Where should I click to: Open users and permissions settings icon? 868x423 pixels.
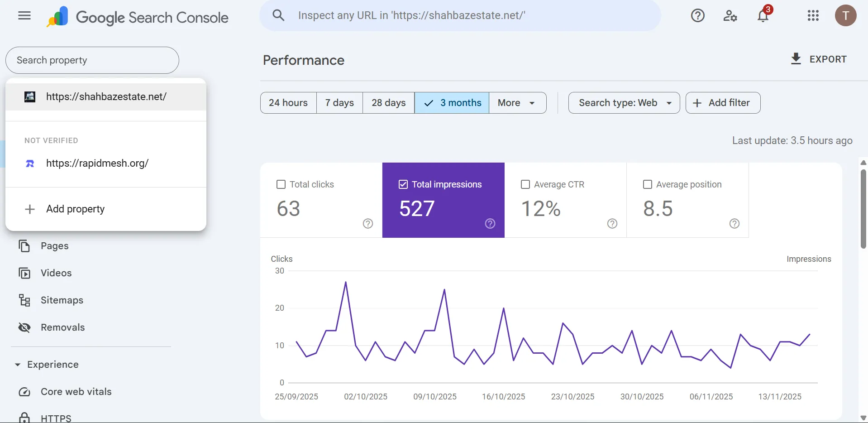pos(730,16)
